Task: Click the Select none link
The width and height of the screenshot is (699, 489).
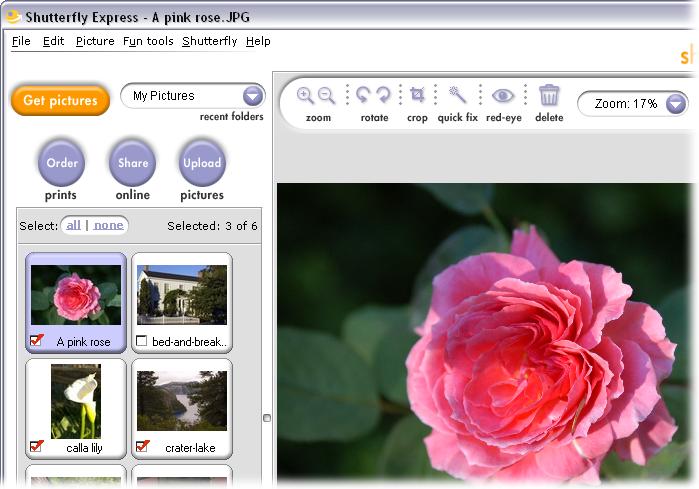Action: click(x=108, y=225)
